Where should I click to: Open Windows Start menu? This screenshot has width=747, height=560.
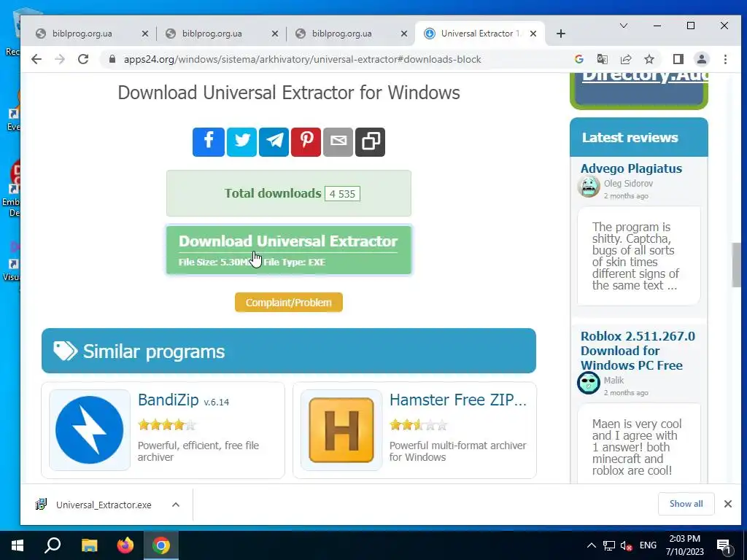tap(18, 545)
